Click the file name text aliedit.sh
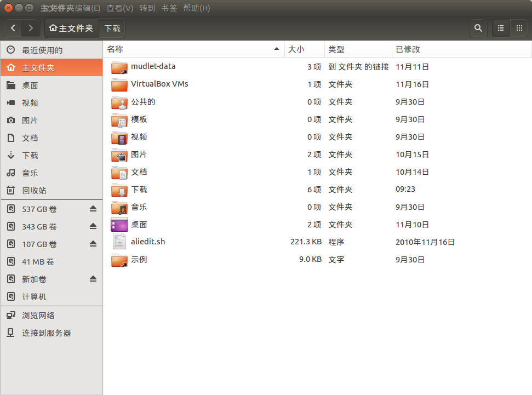Image resolution: width=532 pixels, height=395 pixels. [148, 242]
